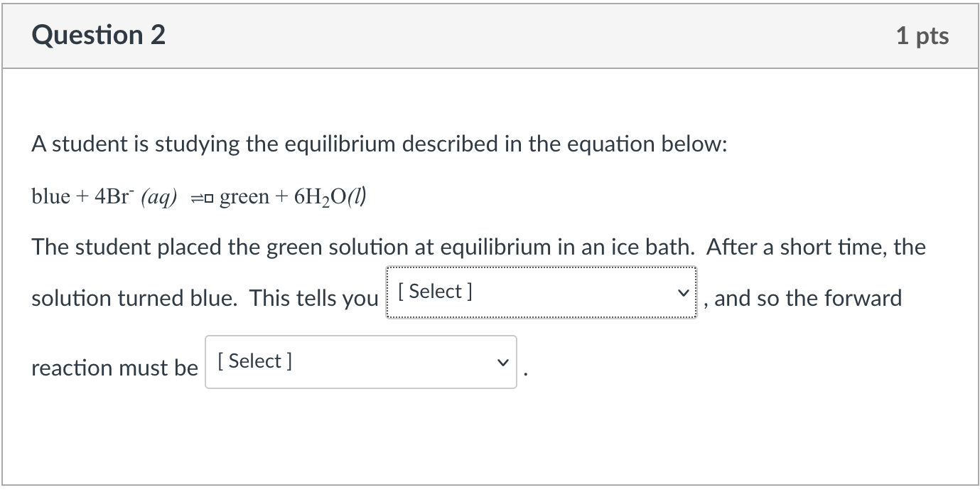Click the focused dropdown with dotted outline

[540, 292]
